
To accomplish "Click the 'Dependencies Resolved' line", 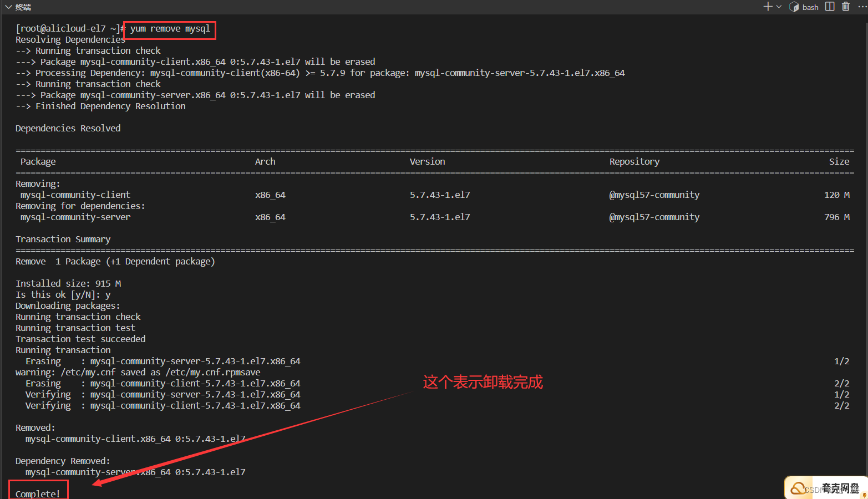I will [x=68, y=128].
